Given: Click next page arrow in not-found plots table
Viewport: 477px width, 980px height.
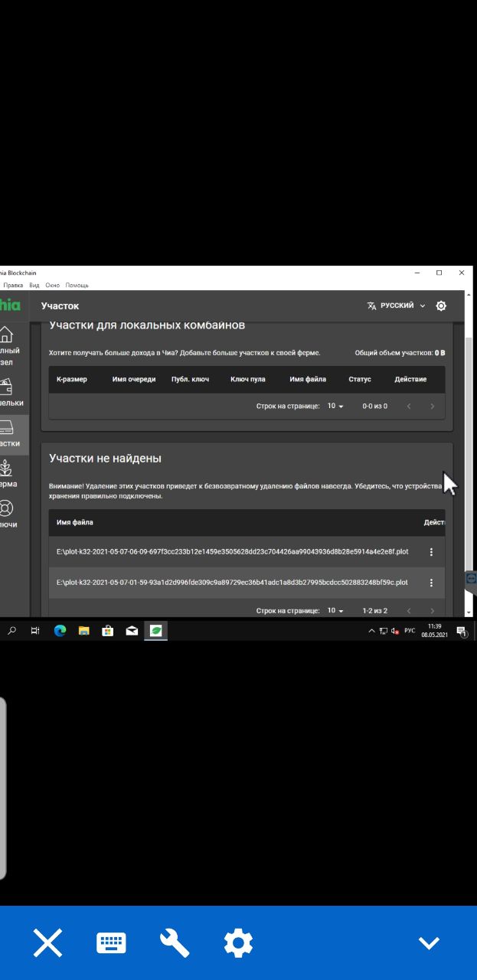Looking at the screenshot, I should tap(432, 611).
